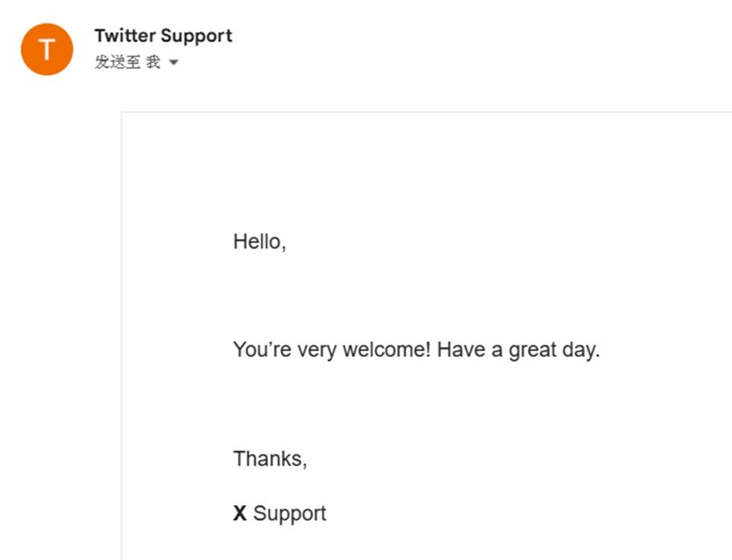732x560 pixels.
Task: Click the word Twitter in sender header
Action: pyautogui.click(x=125, y=36)
